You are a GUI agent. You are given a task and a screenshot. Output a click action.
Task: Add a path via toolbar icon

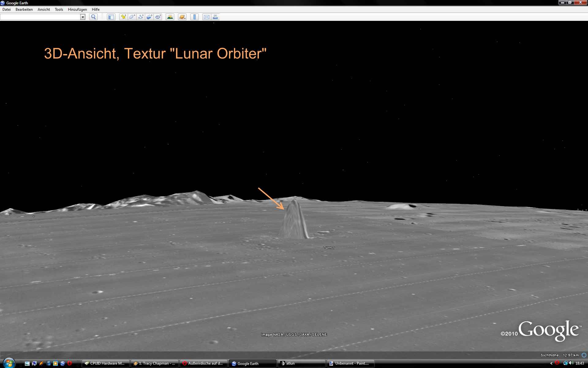tap(141, 17)
